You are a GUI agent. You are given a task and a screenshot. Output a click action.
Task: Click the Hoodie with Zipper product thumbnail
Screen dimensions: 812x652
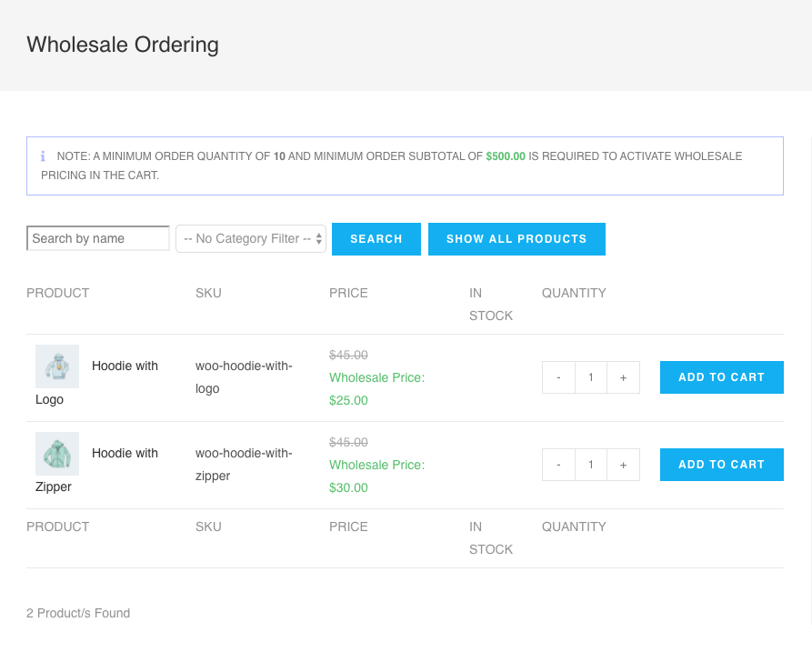tap(57, 454)
